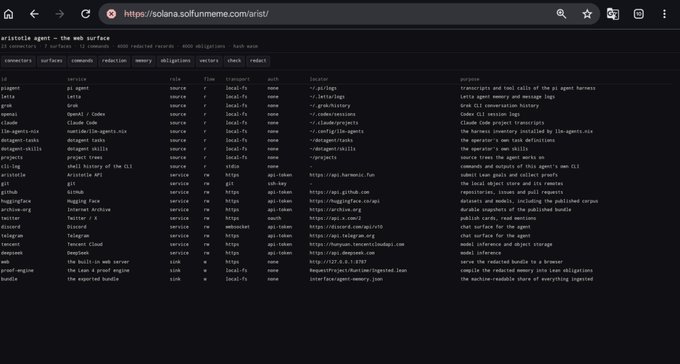Image resolution: width=680 pixels, height=364 pixels.
Task: Open the page zoom control icon
Action: pyautogui.click(x=561, y=14)
